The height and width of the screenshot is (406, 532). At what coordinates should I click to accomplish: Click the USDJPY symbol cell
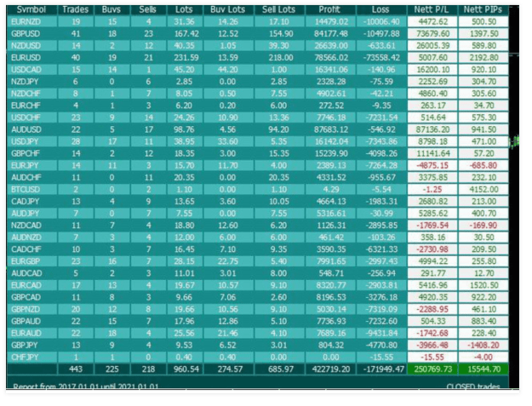point(31,142)
